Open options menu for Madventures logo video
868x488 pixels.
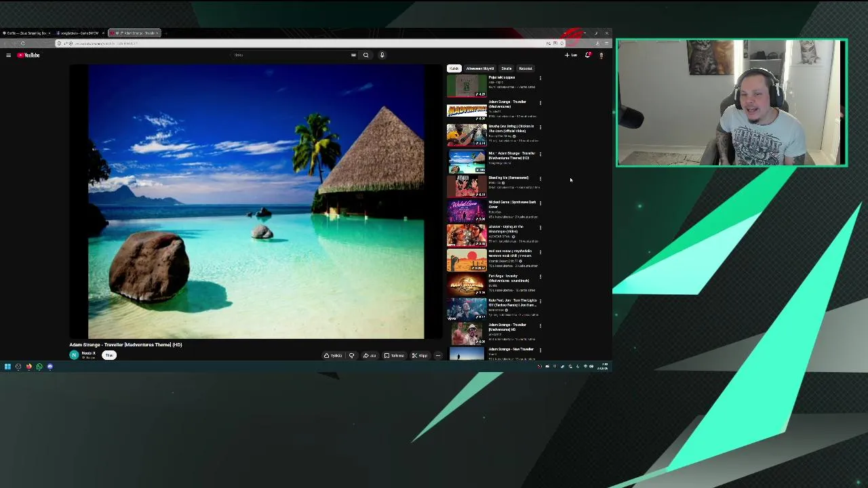point(540,103)
